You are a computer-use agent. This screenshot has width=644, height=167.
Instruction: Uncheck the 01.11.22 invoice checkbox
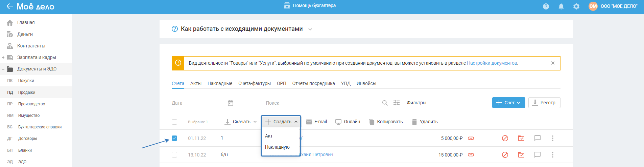174,138
